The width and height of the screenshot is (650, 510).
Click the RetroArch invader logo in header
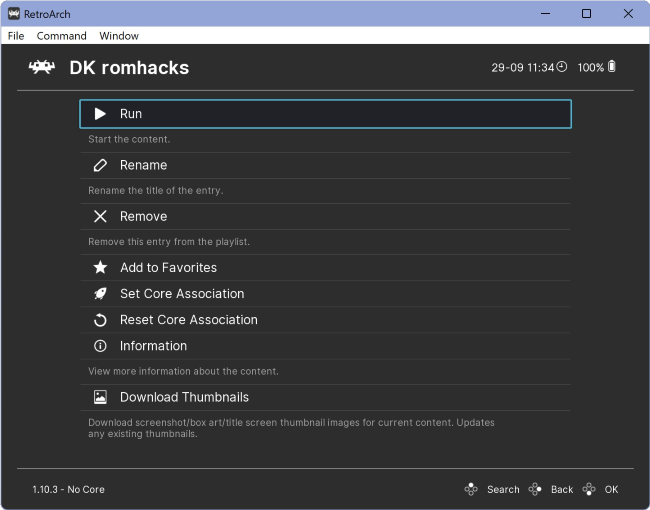pyautogui.click(x=41, y=67)
